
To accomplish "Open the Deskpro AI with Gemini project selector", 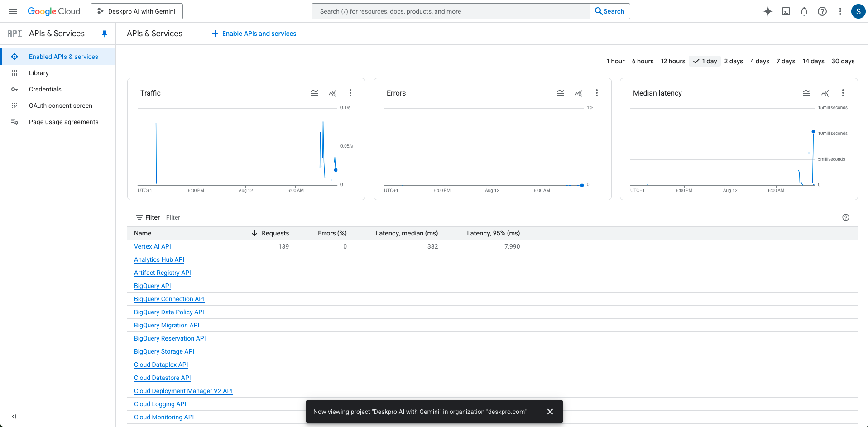I will 137,11.
